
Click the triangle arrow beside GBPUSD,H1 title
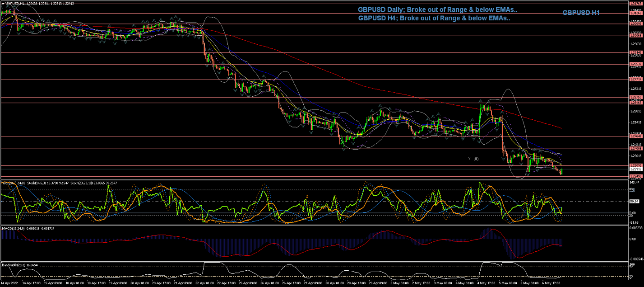(x=3, y=3)
